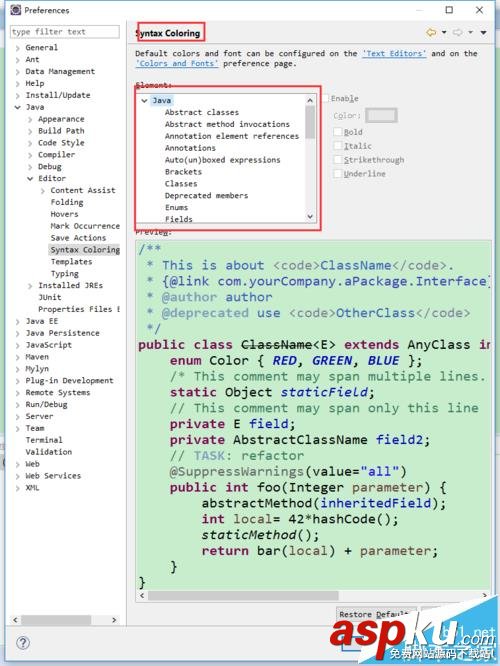Open the 'Colors and Fonts' link

click(177, 63)
